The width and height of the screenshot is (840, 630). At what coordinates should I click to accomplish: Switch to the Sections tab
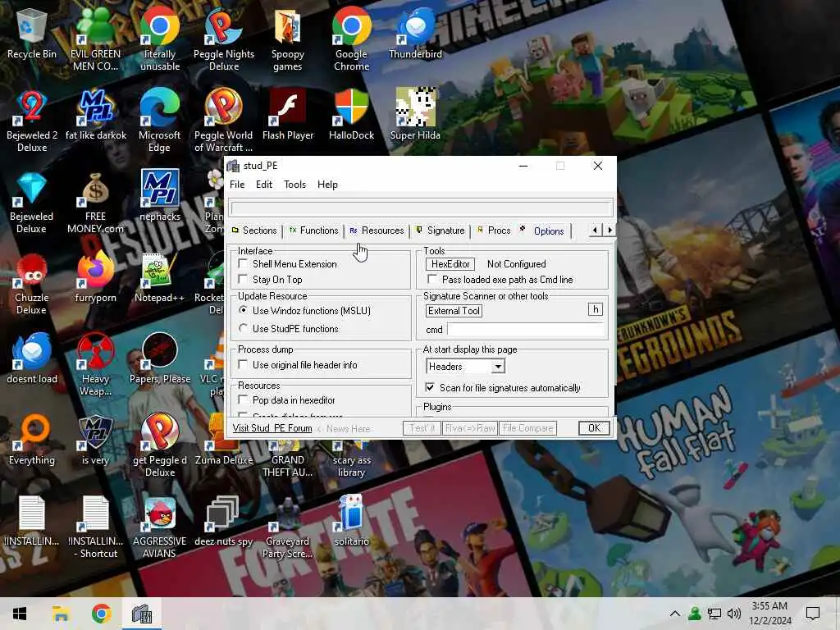click(254, 231)
